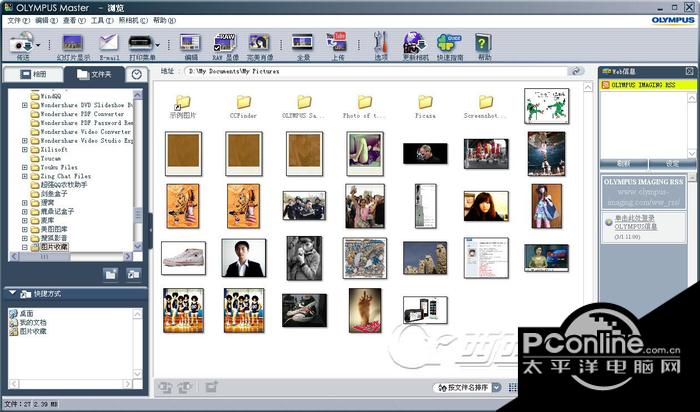Screen dimensions: 700x412
Task: Click the address path field
Action: click(x=375, y=71)
